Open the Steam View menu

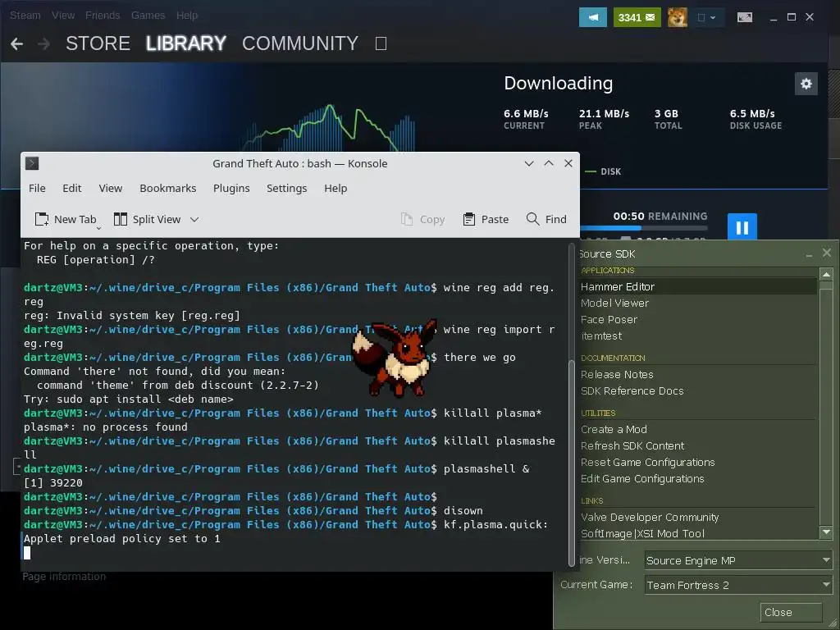point(62,16)
